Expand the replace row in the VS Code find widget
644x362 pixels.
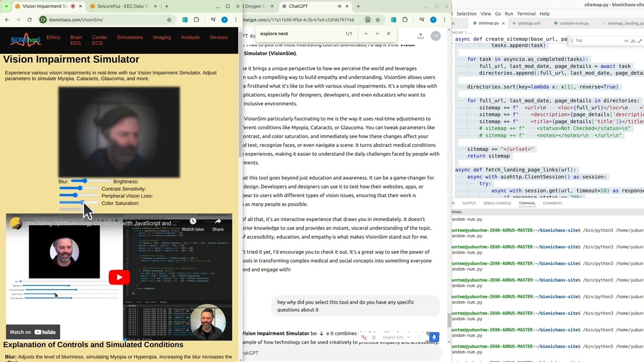click(x=571, y=40)
